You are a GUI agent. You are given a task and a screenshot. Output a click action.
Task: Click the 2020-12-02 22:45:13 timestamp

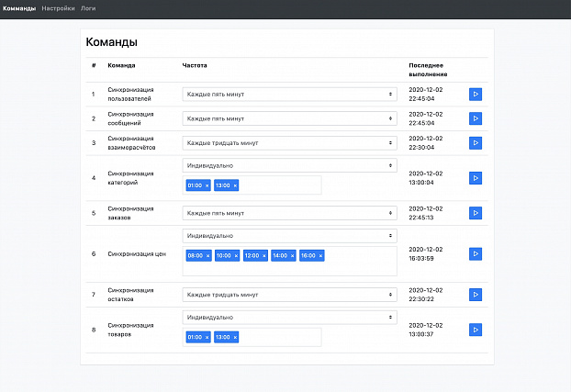tap(426, 213)
